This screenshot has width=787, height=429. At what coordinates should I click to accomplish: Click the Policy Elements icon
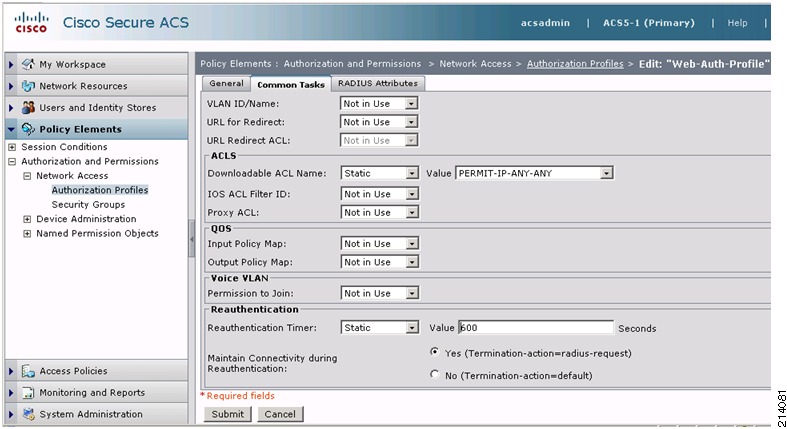click(28, 129)
